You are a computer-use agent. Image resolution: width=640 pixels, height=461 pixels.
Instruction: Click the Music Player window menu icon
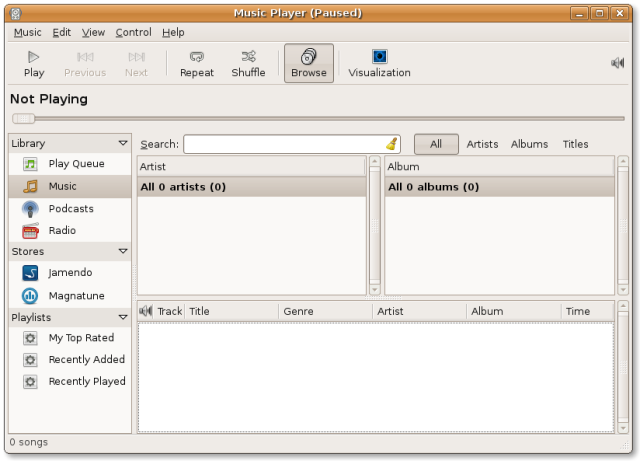16,13
